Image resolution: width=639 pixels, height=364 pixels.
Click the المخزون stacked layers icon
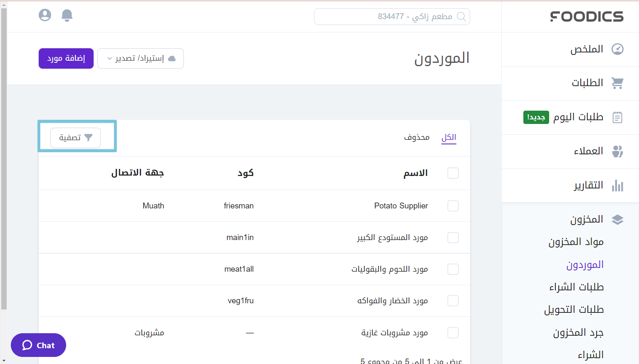point(617,219)
